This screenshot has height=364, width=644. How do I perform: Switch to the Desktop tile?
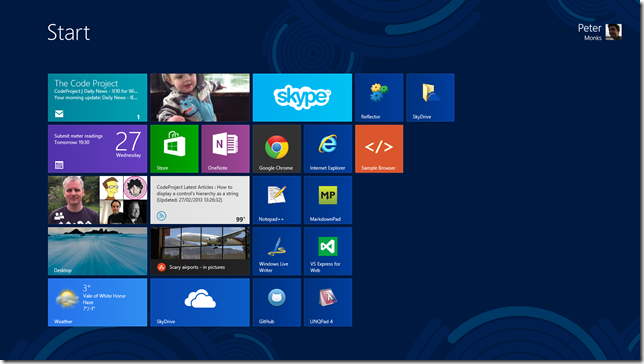[97, 251]
